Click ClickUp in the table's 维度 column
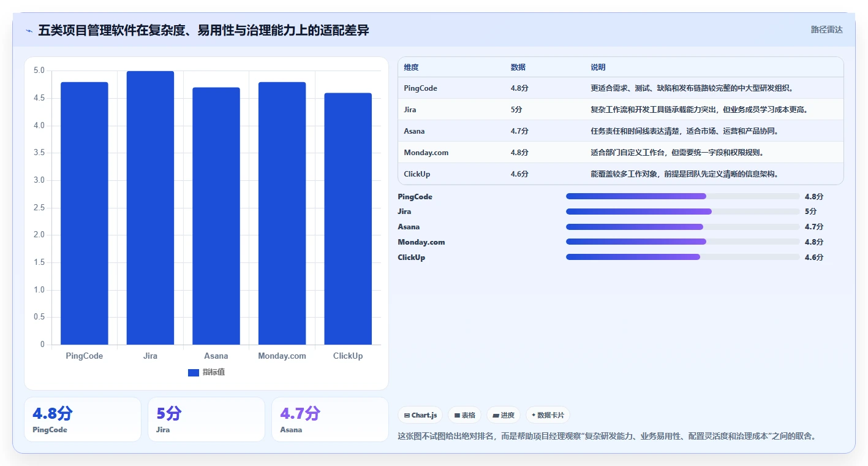The width and height of the screenshot is (868, 466). point(417,174)
